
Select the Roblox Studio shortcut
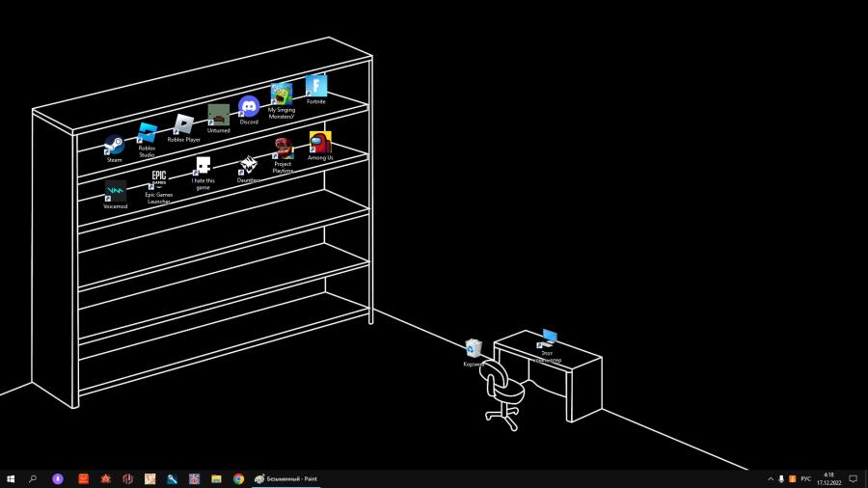(147, 140)
